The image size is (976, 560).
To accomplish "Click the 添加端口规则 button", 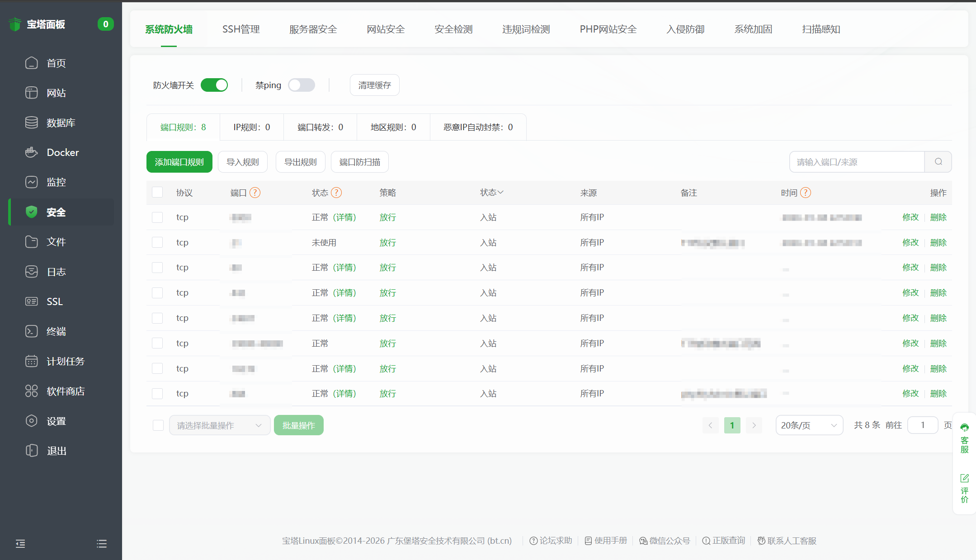I will click(x=179, y=162).
